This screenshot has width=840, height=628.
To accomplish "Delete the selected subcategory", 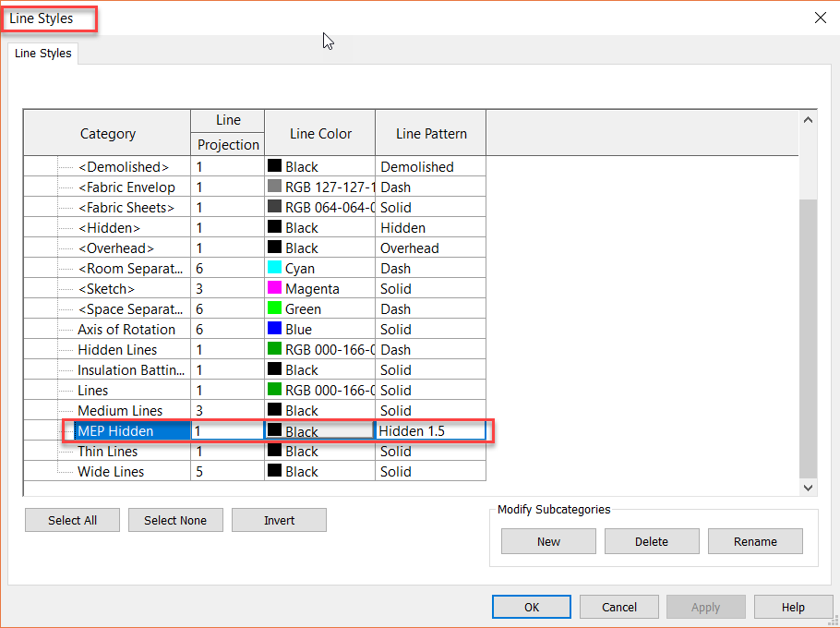I will (652, 541).
